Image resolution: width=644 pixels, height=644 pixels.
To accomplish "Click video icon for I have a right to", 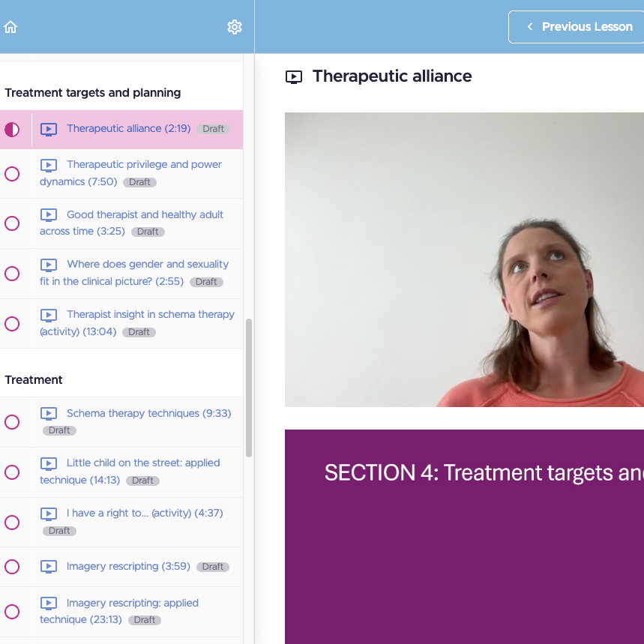I will [49, 514].
